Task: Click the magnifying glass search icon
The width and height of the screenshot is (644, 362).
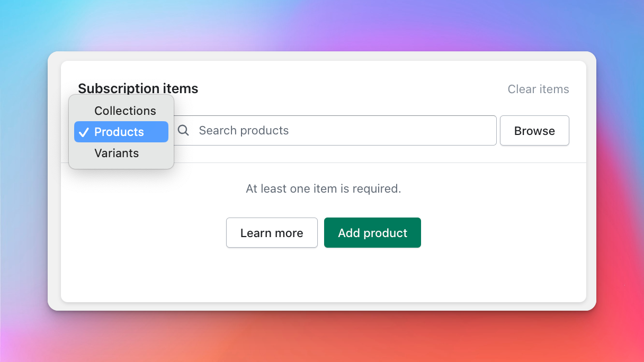Action: [183, 131]
